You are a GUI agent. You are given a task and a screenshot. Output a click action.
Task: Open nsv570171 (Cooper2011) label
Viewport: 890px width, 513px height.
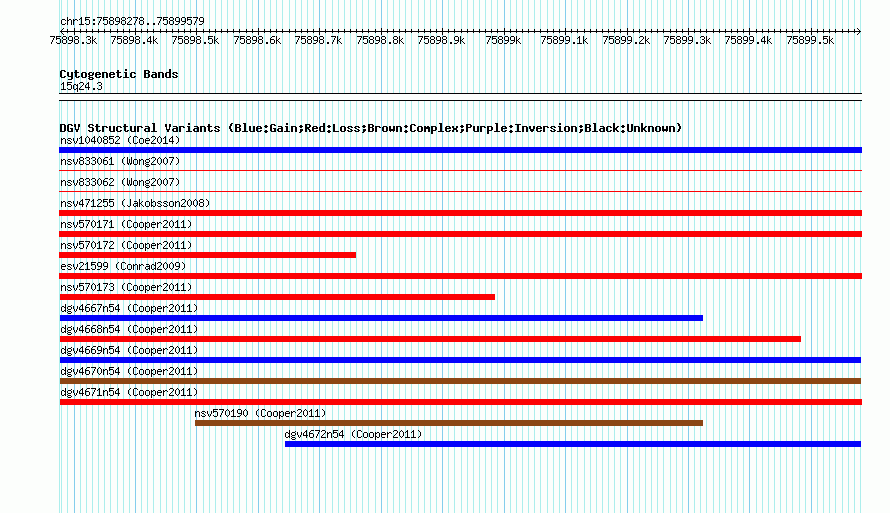(x=126, y=224)
